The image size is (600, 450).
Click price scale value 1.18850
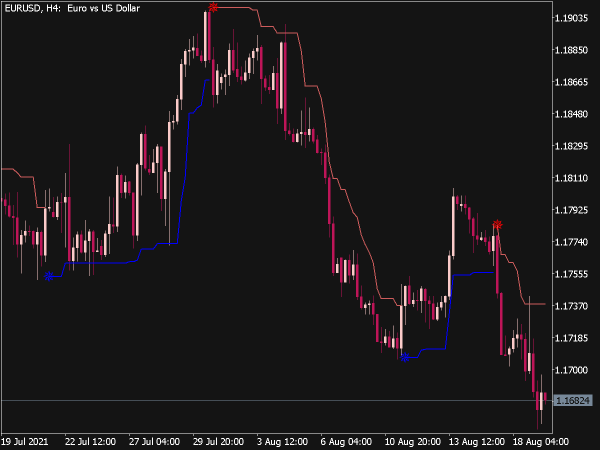[571, 50]
